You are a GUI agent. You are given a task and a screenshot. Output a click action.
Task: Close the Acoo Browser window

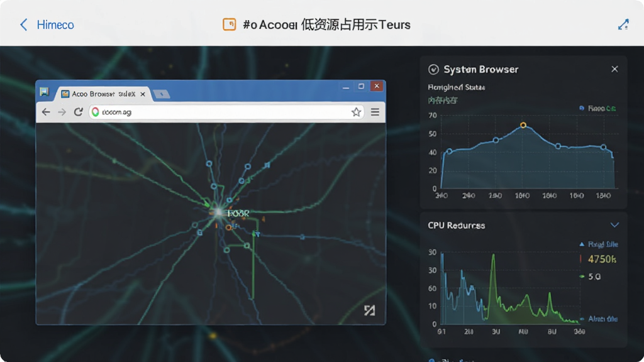pyautogui.click(x=377, y=85)
